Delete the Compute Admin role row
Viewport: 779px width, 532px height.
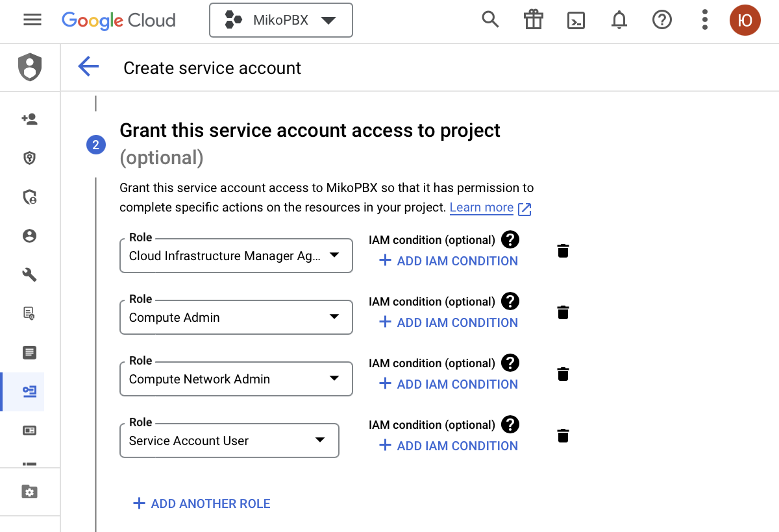(x=563, y=313)
